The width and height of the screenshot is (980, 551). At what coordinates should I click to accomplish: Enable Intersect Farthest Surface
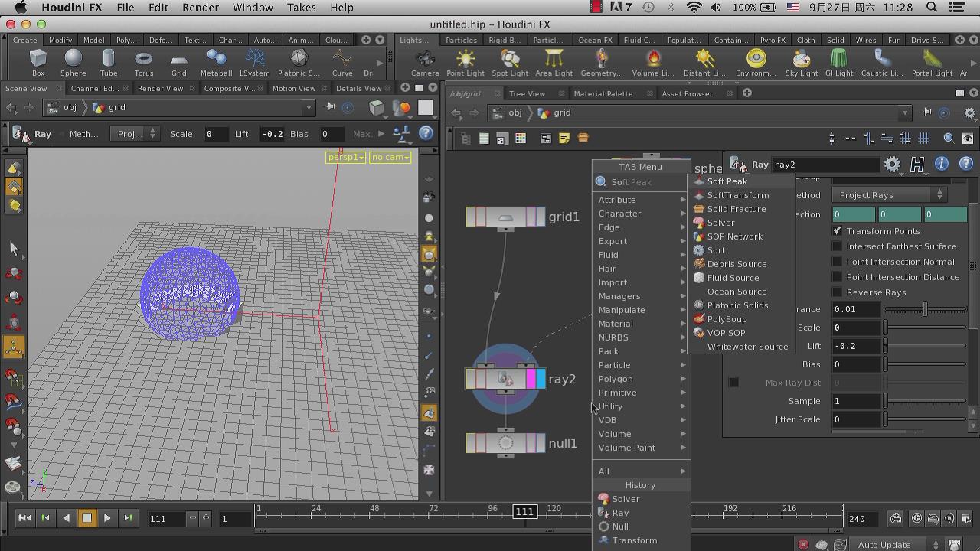point(838,246)
